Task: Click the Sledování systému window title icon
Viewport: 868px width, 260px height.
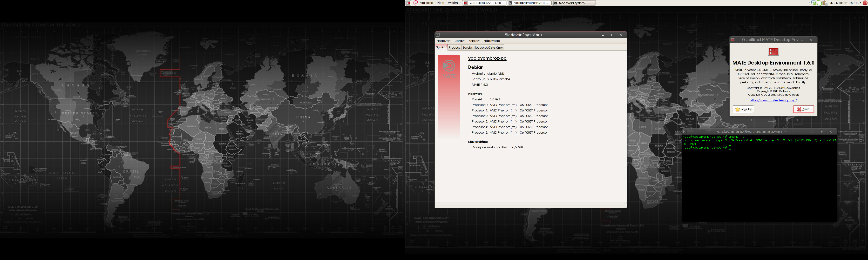Action: click(438, 35)
